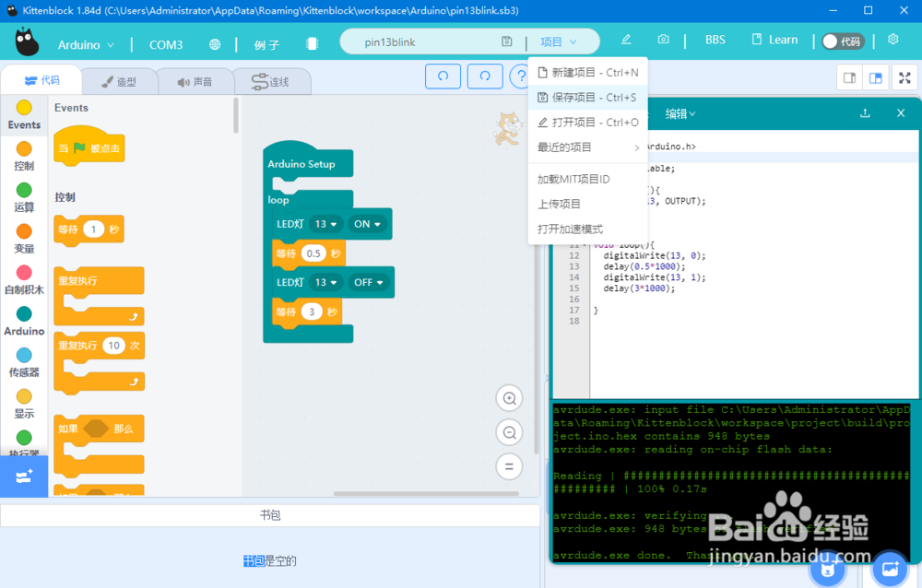Open pin 13 dropdown on LED ON block
Screen dimensions: 922x588
(325, 224)
